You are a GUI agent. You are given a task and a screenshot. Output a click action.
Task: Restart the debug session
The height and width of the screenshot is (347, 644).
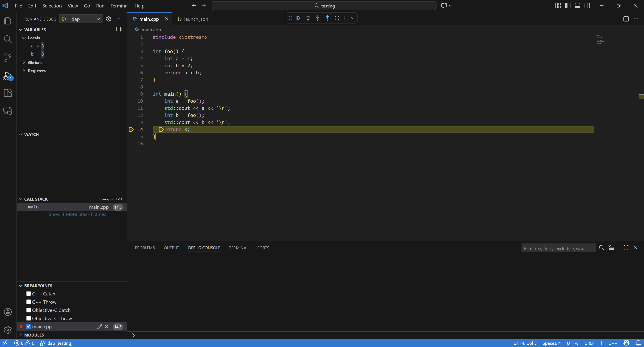pos(337,18)
